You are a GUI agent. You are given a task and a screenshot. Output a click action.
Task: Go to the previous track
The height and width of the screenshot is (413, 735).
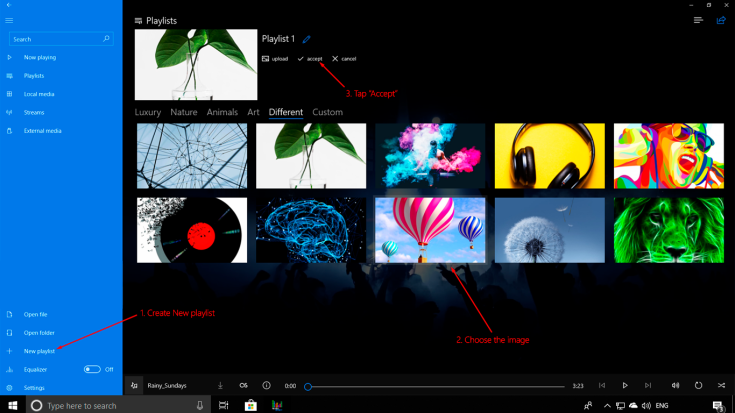point(602,385)
